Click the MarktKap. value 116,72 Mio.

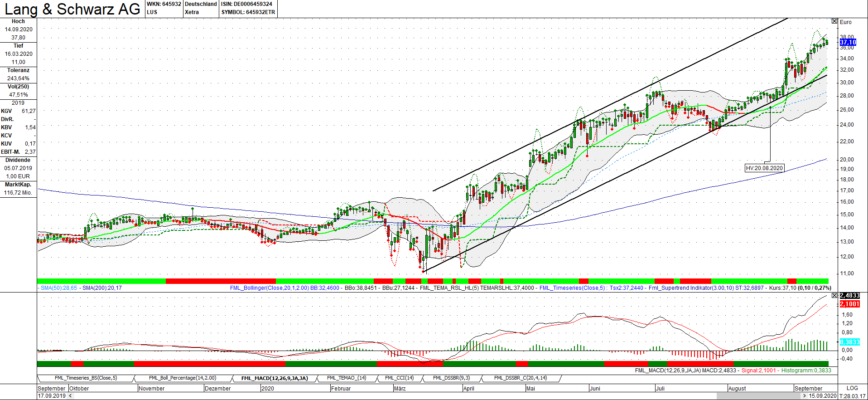pos(19,193)
